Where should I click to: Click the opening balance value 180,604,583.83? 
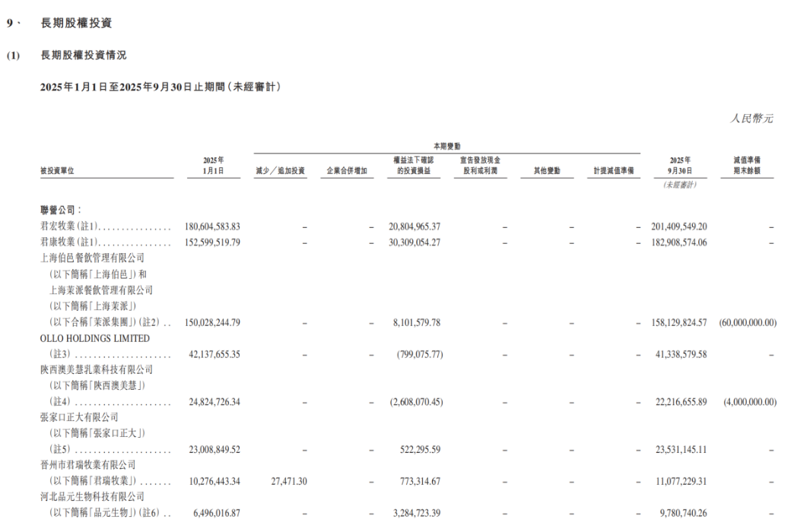[212, 226]
